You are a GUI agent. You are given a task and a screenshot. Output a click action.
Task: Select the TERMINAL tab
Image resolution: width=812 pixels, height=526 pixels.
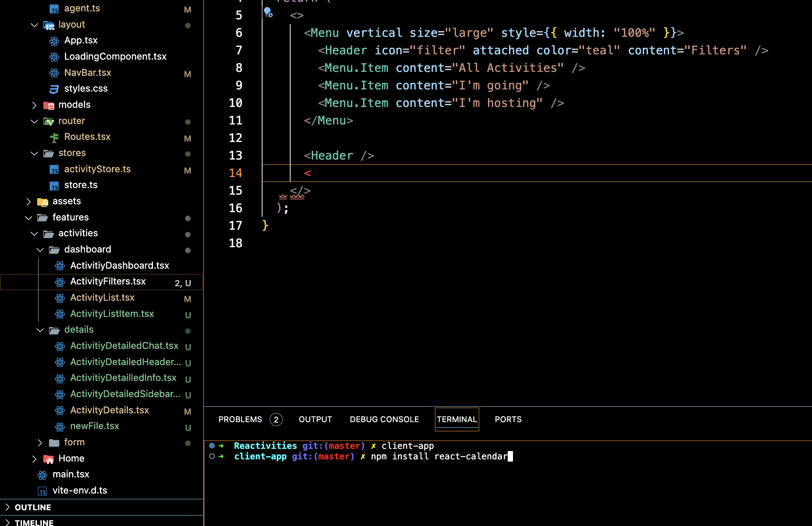click(457, 419)
